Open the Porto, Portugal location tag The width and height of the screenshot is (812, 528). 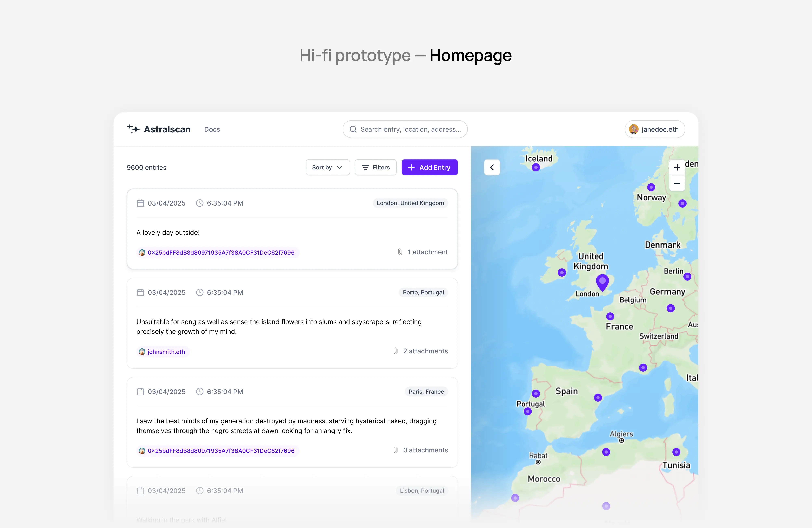pos(423,292)
